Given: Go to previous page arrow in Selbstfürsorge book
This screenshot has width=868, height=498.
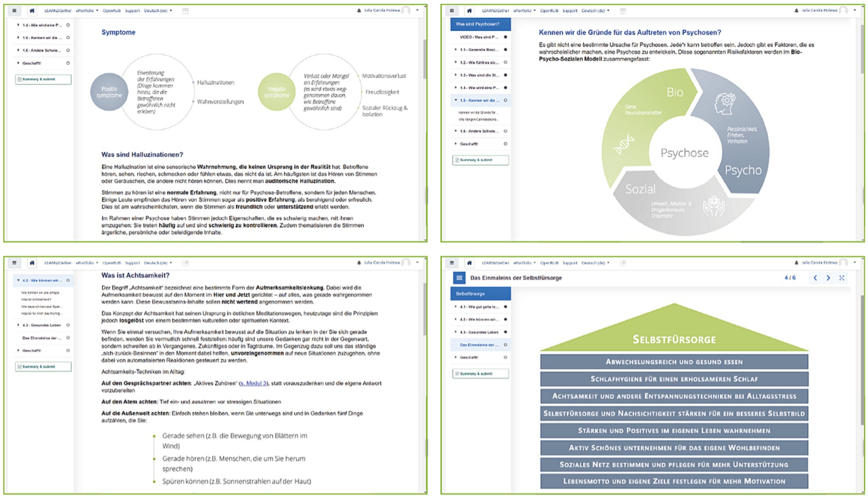Looking at the screenshot, I should [815, 278].
